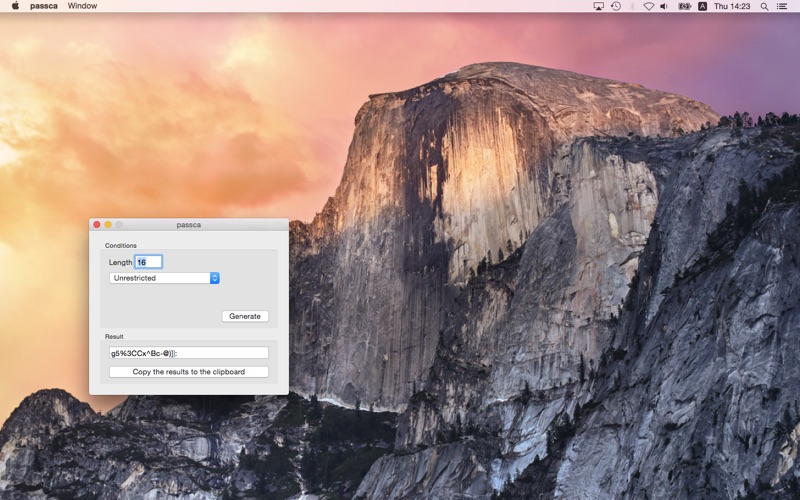The width and height of the screenshot is (800, 500).
Task: Copy the results to the clipboard
Action: pyautogui.click(x=189, y=372)
